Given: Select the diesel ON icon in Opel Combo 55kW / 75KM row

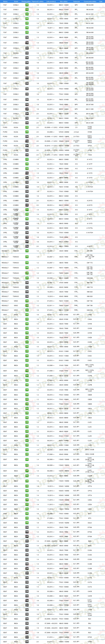Looking at the screenshot, I should tap(27, 173).
